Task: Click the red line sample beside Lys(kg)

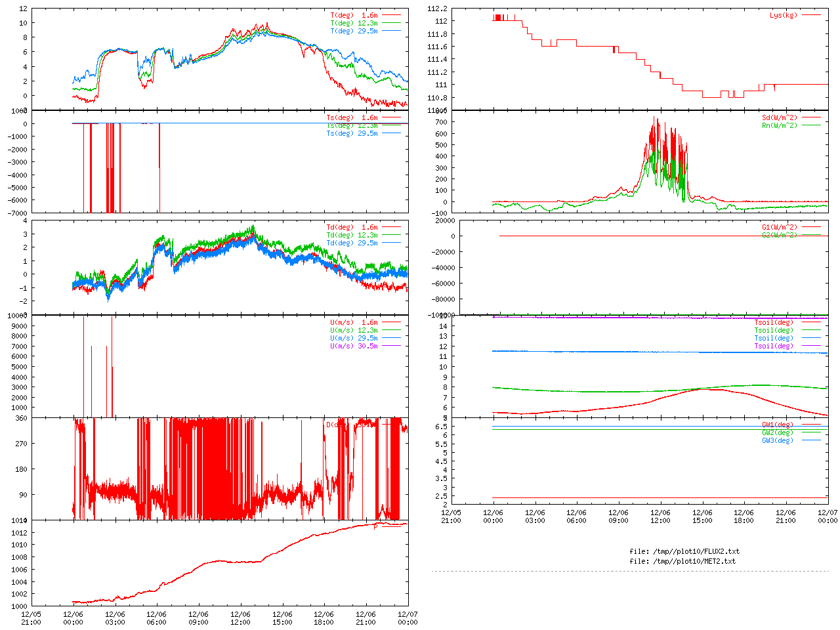Action: pyautogui.click(x=811, y=15)
